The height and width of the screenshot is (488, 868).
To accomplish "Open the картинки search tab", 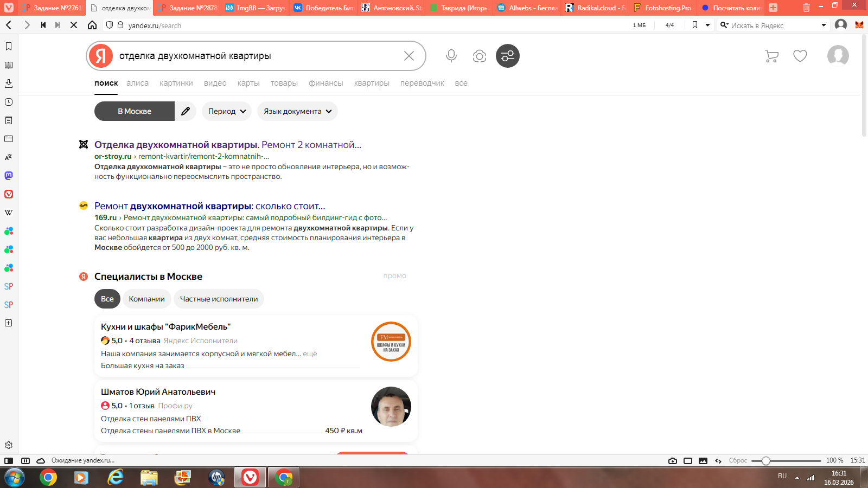I will click(x=176, y=83).
